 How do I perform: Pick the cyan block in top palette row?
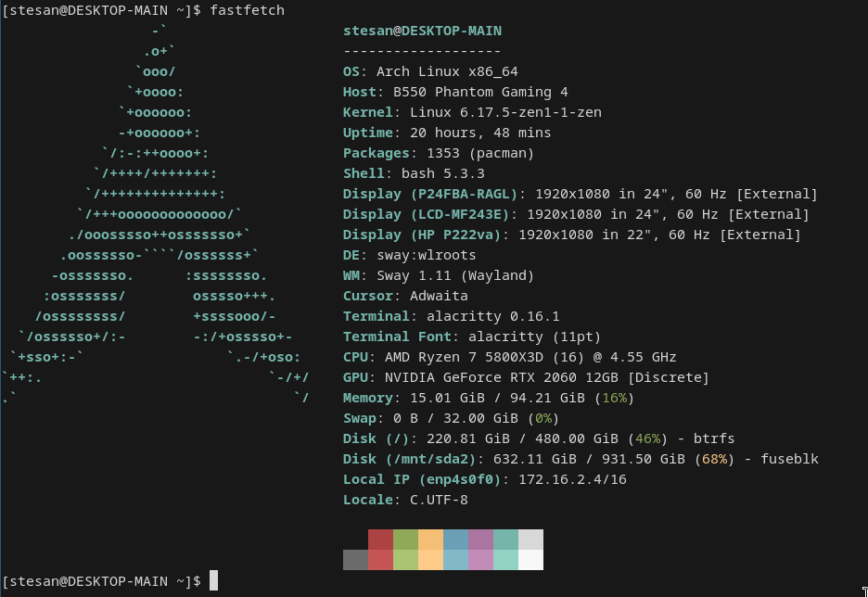click(x=505, y=540)
